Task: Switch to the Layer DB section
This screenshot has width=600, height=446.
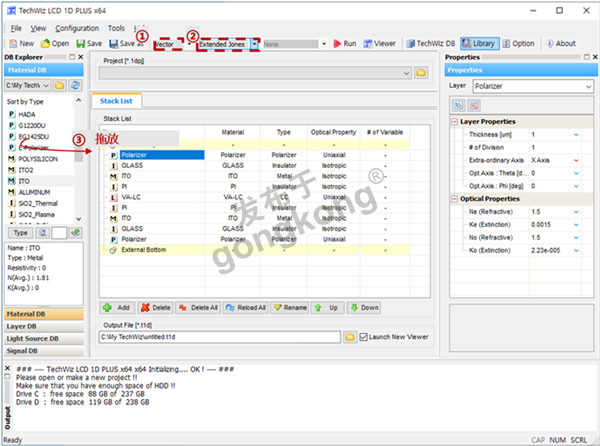Action: (x=44, y=326)
